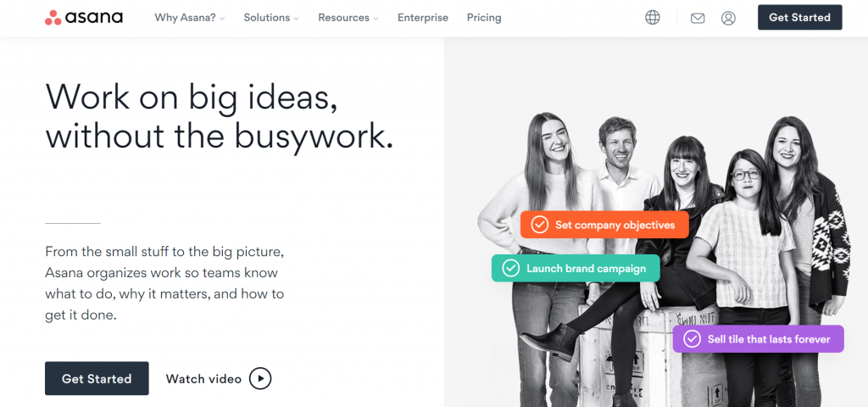
Task: Open the Pricing nav item
Action: (x=484, y=18)
